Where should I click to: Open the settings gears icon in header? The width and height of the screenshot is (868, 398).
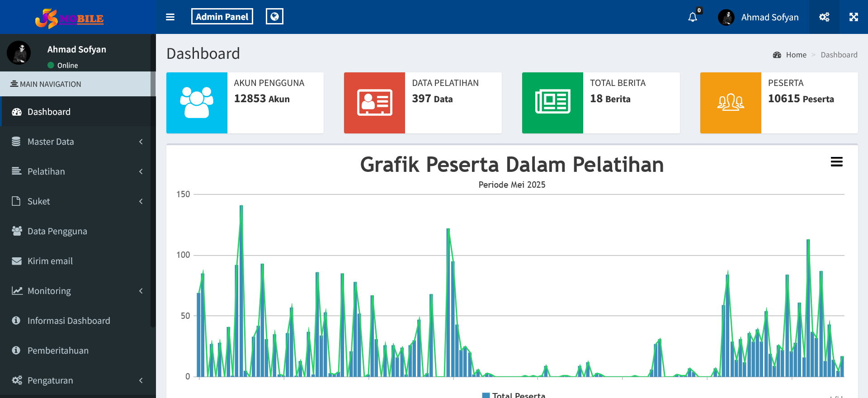(x=824, y=17)
